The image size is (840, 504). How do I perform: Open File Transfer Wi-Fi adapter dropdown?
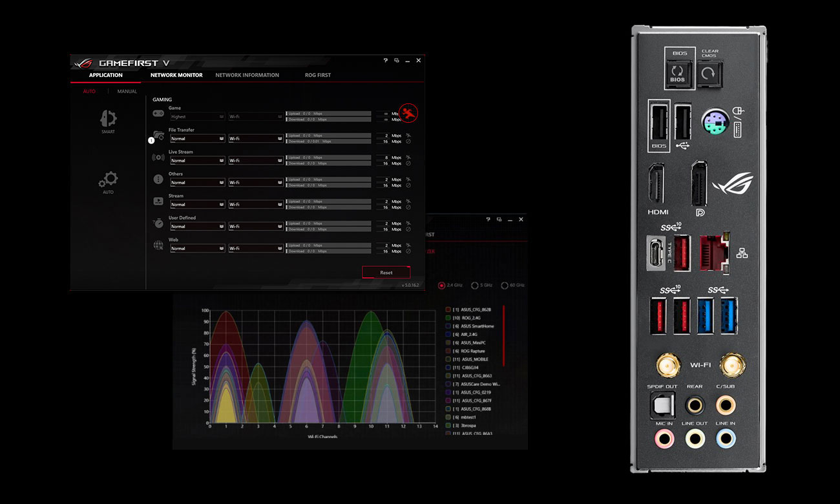[x=255, y=138]
